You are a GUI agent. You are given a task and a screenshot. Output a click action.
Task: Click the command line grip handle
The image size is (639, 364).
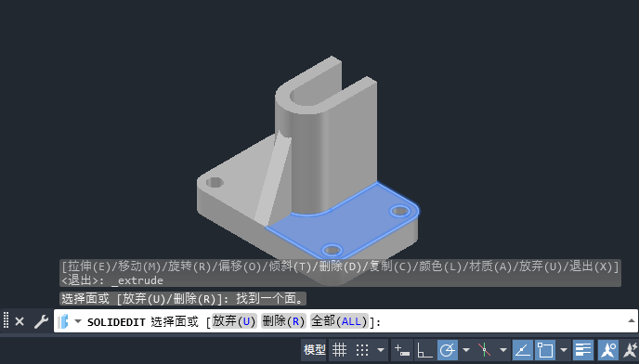pyautogui.click(x=6, y=320)
